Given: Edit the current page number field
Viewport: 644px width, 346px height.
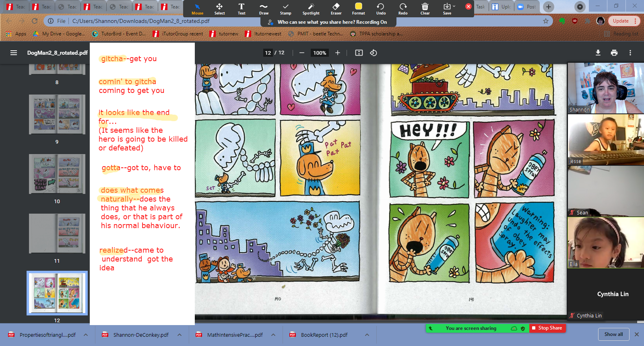Looking at the screenshot, I should pos(268,53).
